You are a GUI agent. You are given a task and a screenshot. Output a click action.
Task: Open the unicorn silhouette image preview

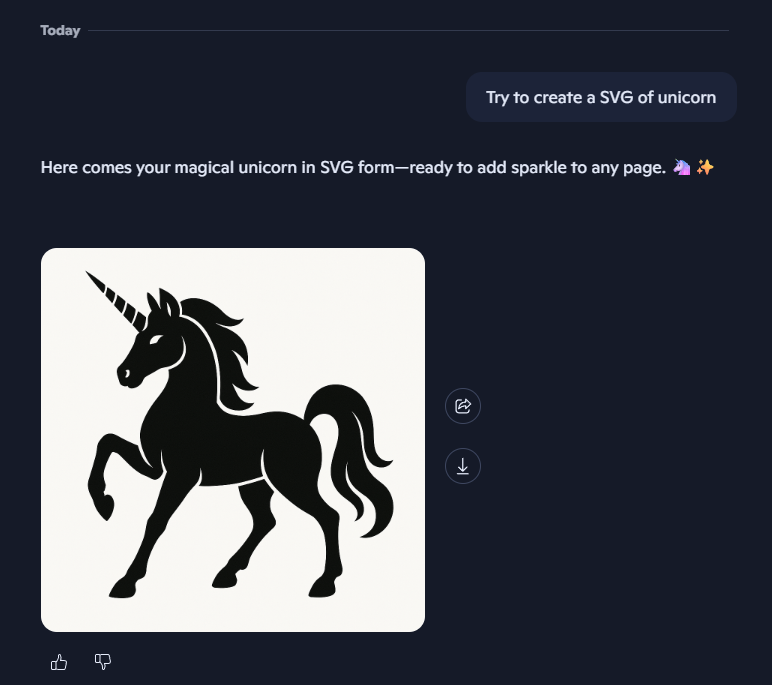point(233,440)
